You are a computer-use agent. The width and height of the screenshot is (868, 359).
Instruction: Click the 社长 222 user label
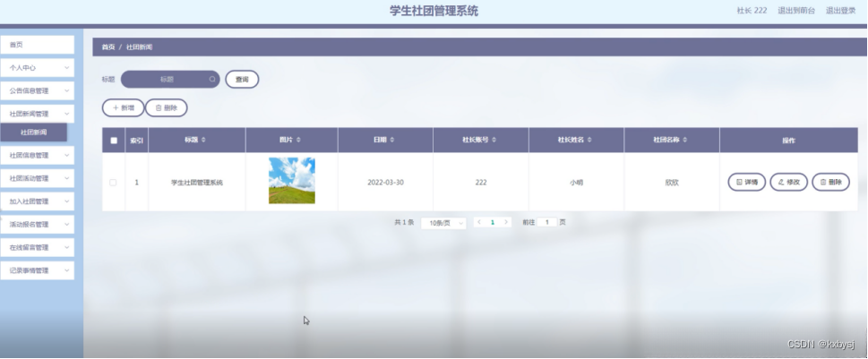752,11
